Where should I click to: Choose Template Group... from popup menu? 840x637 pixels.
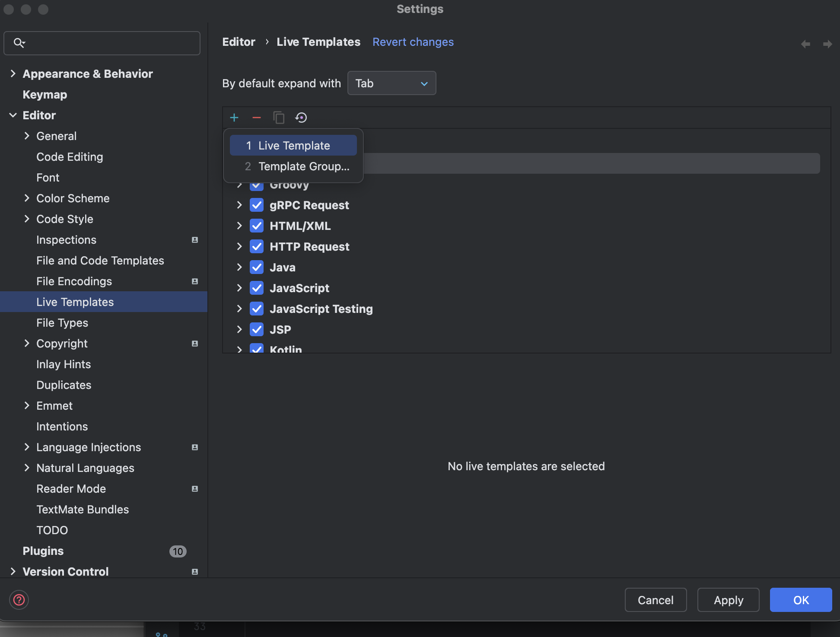coord(303,166)
